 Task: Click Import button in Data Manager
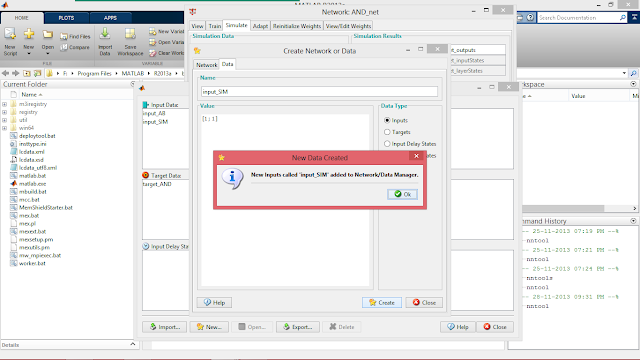164,327
